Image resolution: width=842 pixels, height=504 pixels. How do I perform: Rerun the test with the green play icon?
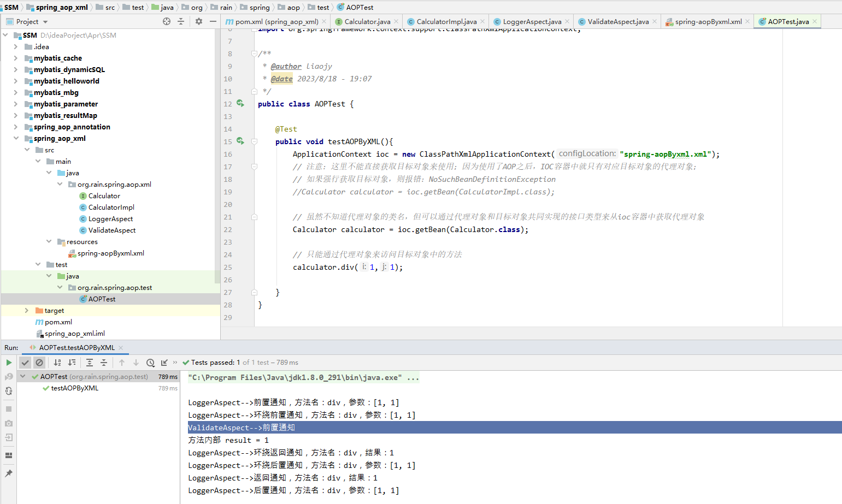9,363
